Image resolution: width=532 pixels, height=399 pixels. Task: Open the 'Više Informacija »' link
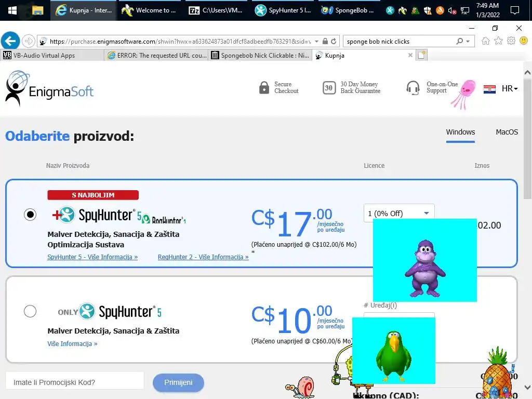(x=72, y=344)
